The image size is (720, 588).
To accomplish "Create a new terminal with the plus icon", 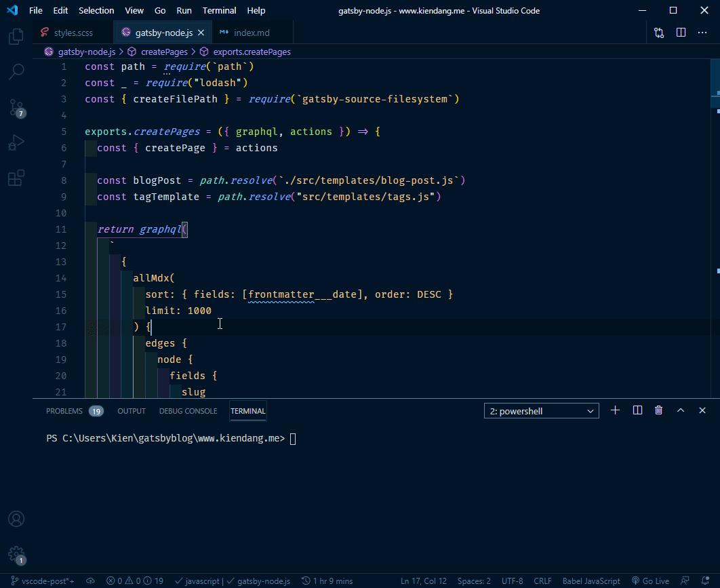I will coord(616,411).
